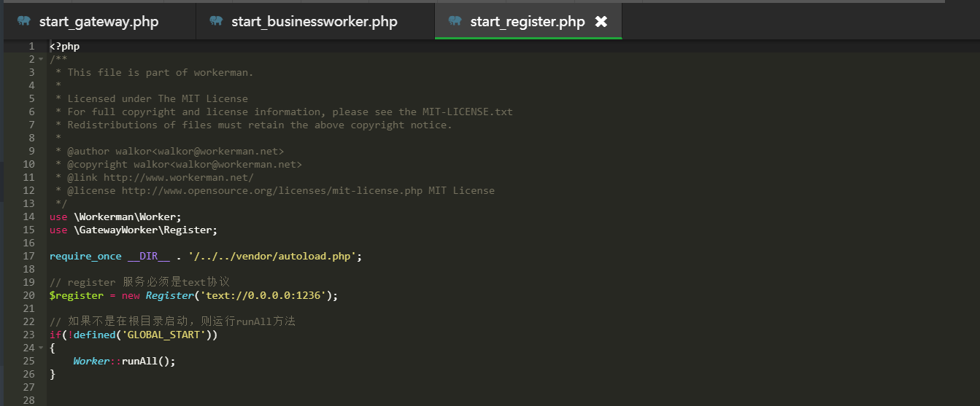Screen dimensions: 980x406
Task: Switch to the start_gateway.php tab
Action: pyautogui.click(x=99, y=21)
